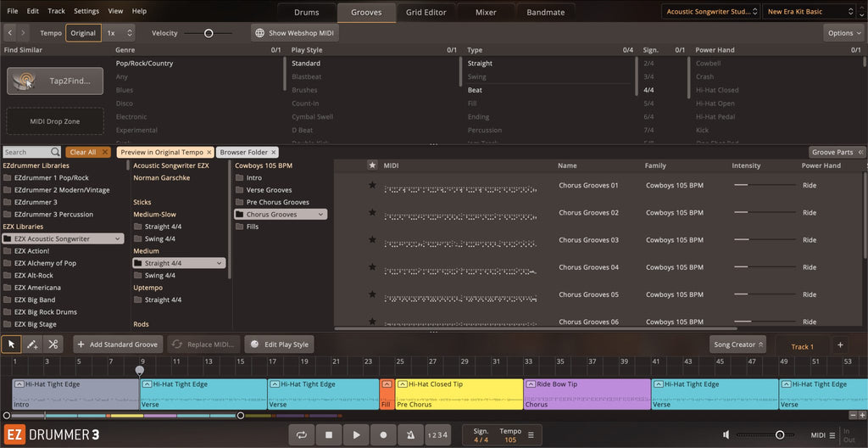868x448 pixels.
Task: Switch to the Bandmate tab
Action: pos(545,12)
